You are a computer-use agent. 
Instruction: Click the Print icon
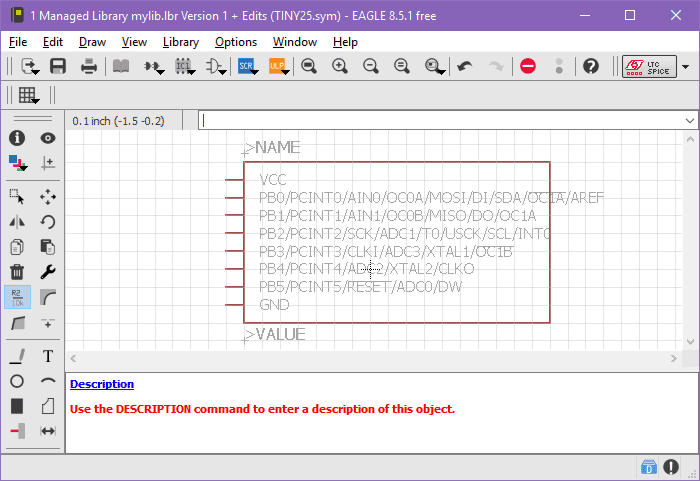[x=89, y=66]
